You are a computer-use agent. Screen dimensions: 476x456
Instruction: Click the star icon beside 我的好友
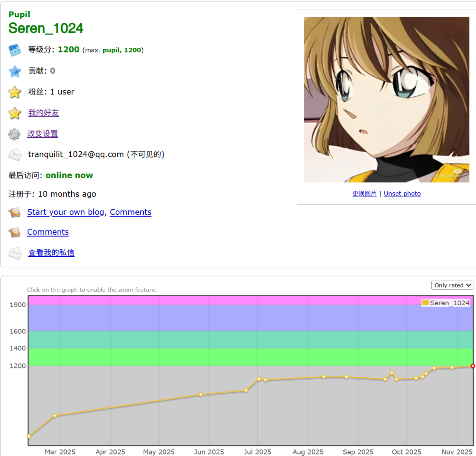pos(15,113)
